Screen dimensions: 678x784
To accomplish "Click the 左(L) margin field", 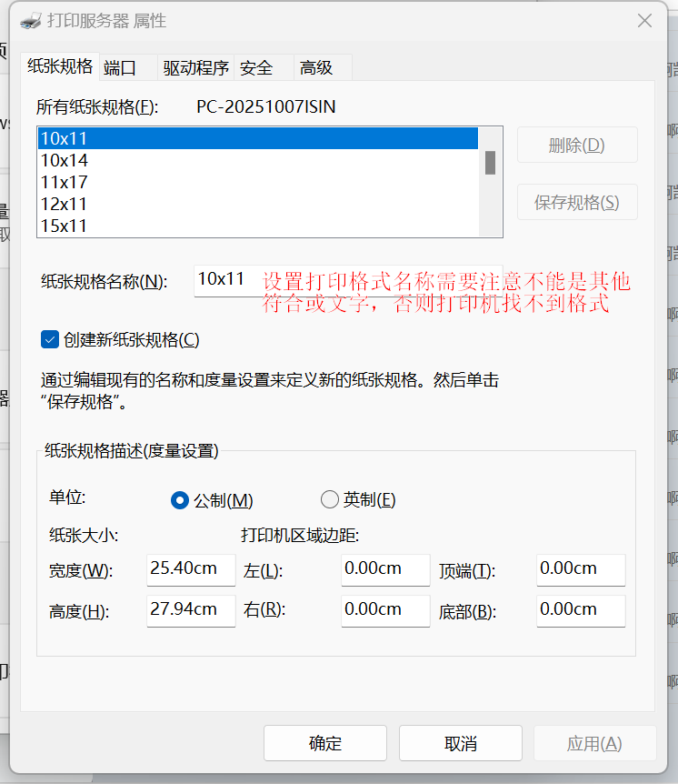I will 385,569.
